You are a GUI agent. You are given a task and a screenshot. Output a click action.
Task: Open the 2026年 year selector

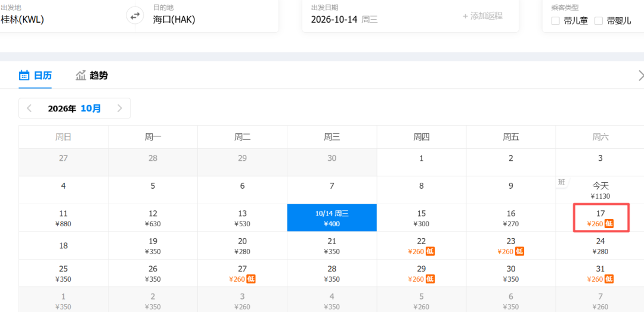coord(62,108)
